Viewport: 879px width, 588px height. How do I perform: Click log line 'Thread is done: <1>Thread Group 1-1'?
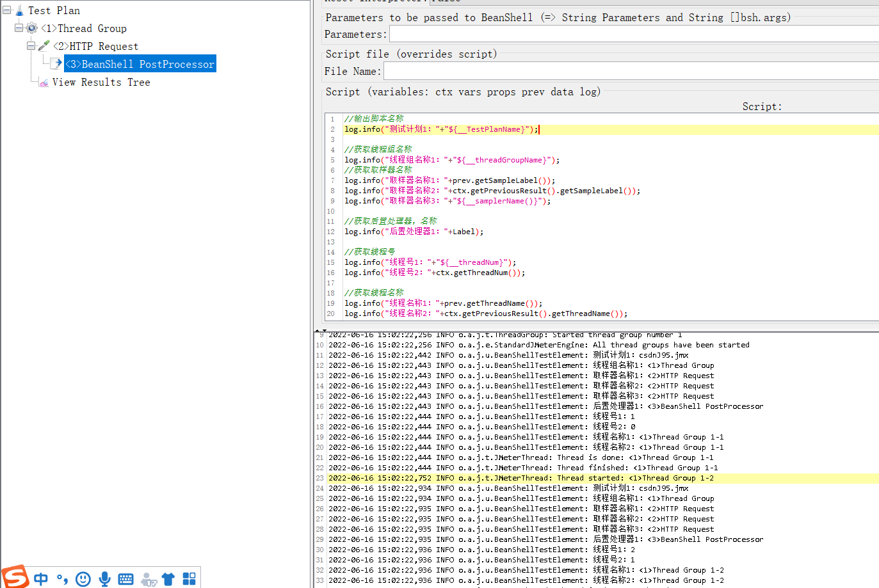point(521,457)
